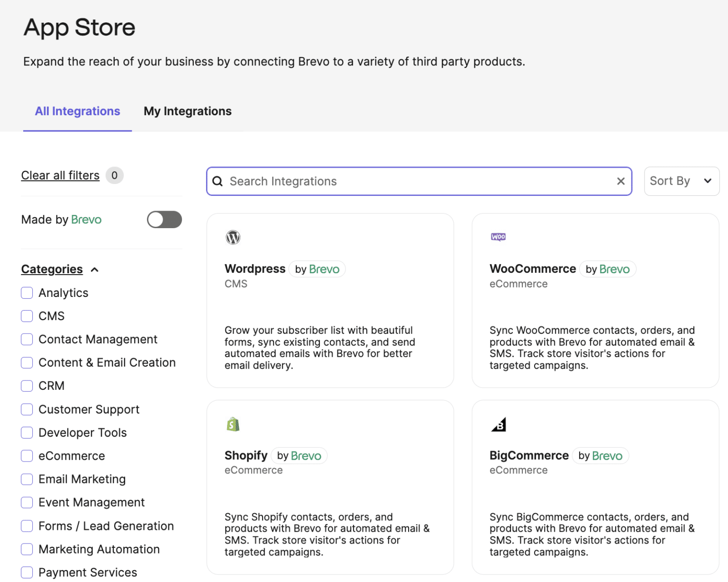
Task: Click the by Brevo badge on Wordpress
Action: 317,269
